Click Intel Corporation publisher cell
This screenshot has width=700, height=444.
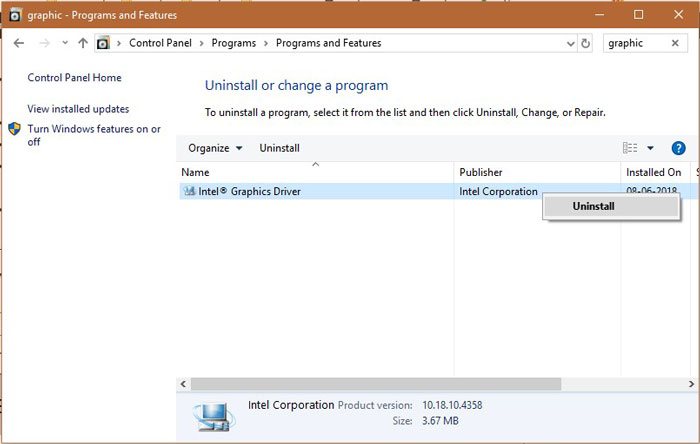point(498,191)
